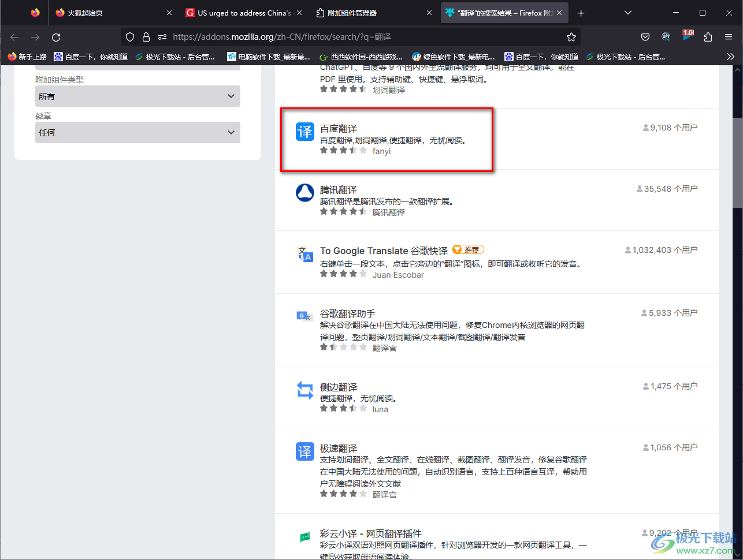The width and height of the screenshot is (743, 560).
Task: Click the 谷歌翻译助手 add-on icon
Action: pos(304,316)
